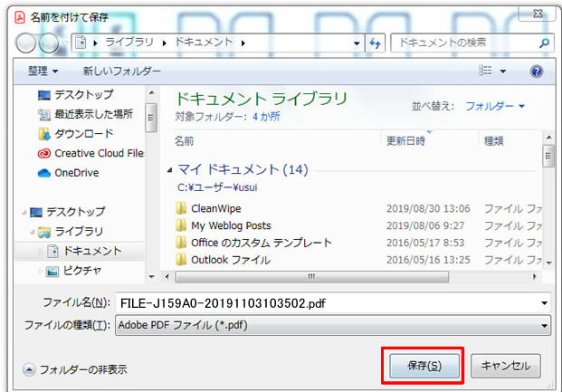This screenshot has height=392, width=562.
Task: Click the forward navigation arrow button
Action: (48, 43)
